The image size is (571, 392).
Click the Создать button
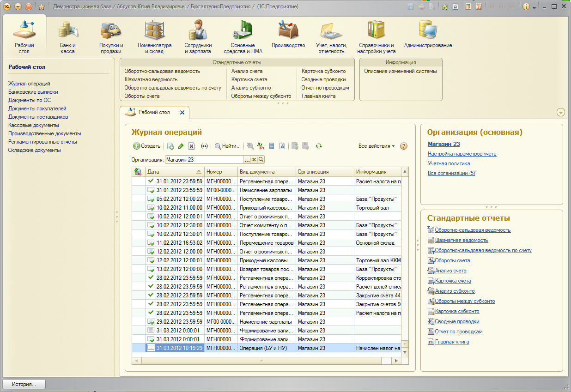click(x=147, y=146)
